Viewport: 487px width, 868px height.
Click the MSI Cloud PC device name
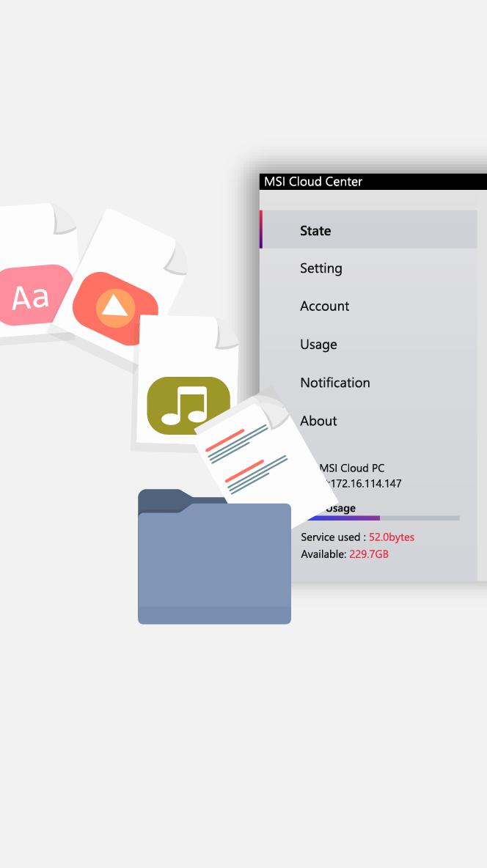click(351, 468)
